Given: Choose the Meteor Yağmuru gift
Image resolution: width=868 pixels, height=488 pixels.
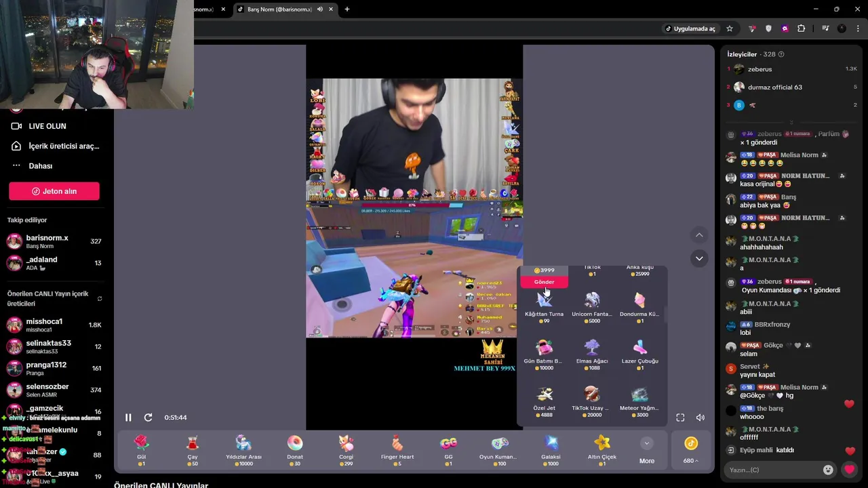Looking at the screenshot, I should [x=639, y=401].
